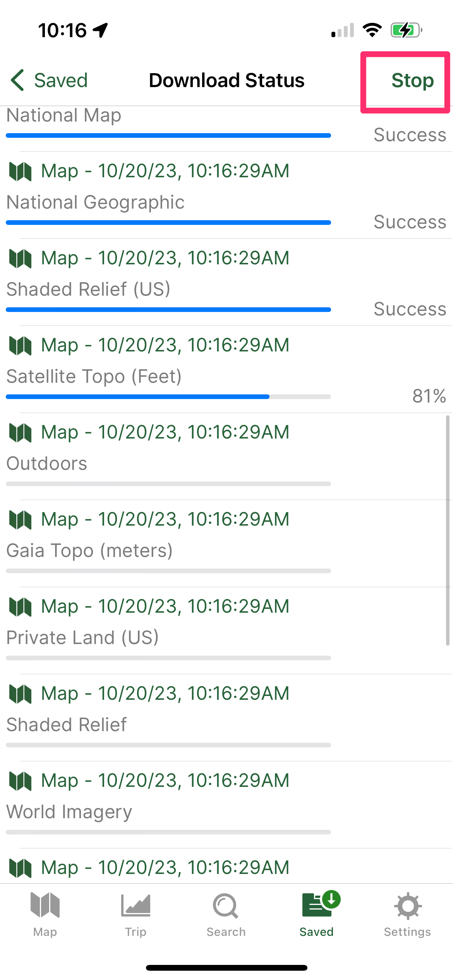Click the National Geographic progress bar
Viewport: 453px width, 980px height.
(168, 223)
